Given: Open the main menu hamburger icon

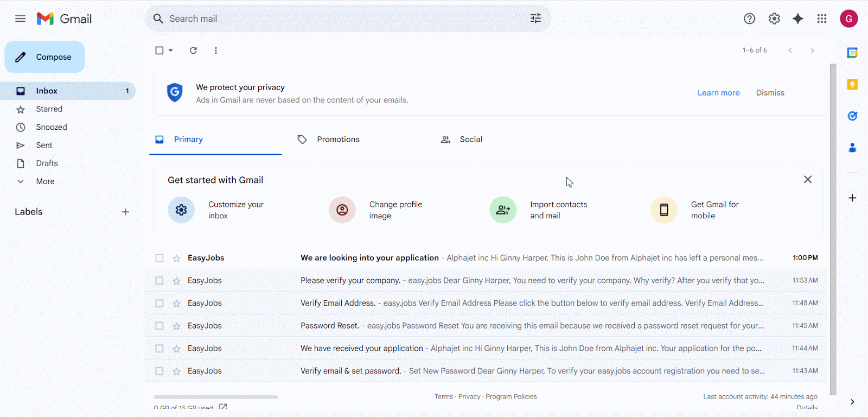Looking at the screenshot, I should 20,18.
